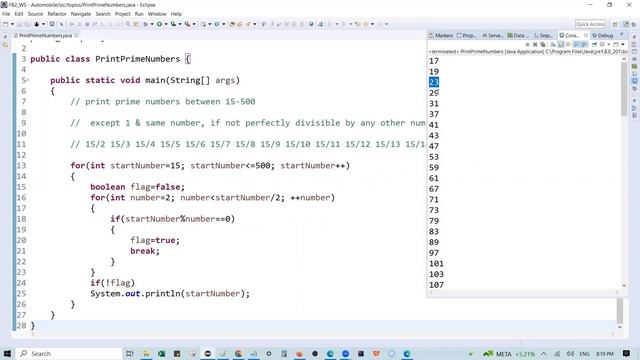This screenshot has width=640, height=360.
Task: Open the Run menu
Action: [139, 14]
